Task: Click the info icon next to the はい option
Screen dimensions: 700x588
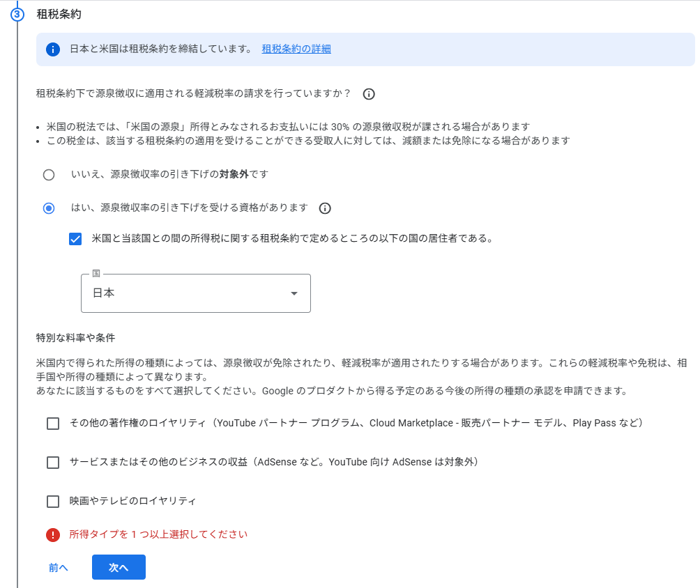Action: [324, 208]
